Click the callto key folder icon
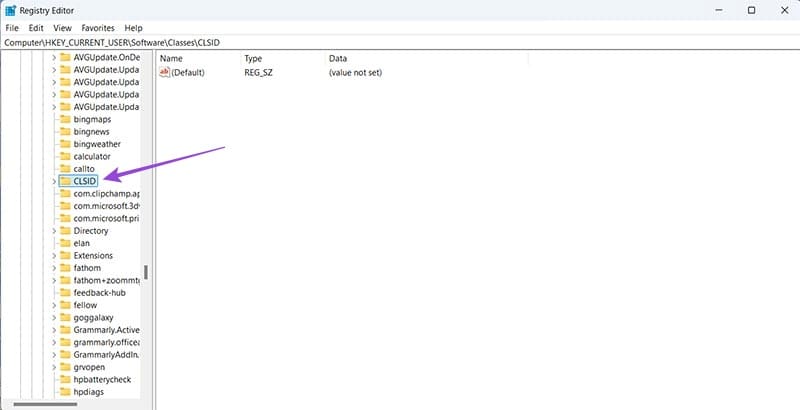 point(65,169)
